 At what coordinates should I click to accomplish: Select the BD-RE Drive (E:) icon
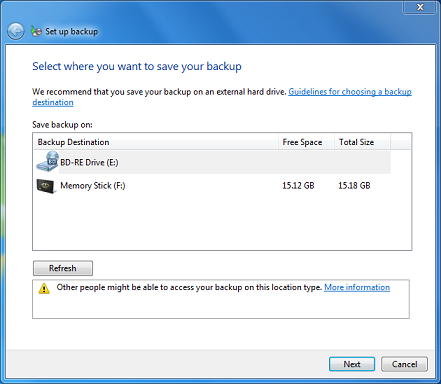click(47, 162)
